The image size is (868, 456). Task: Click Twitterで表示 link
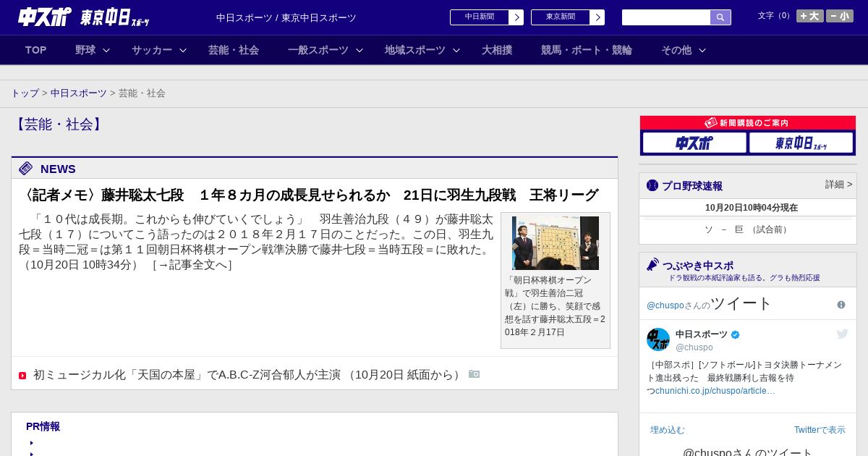point(820,430)
